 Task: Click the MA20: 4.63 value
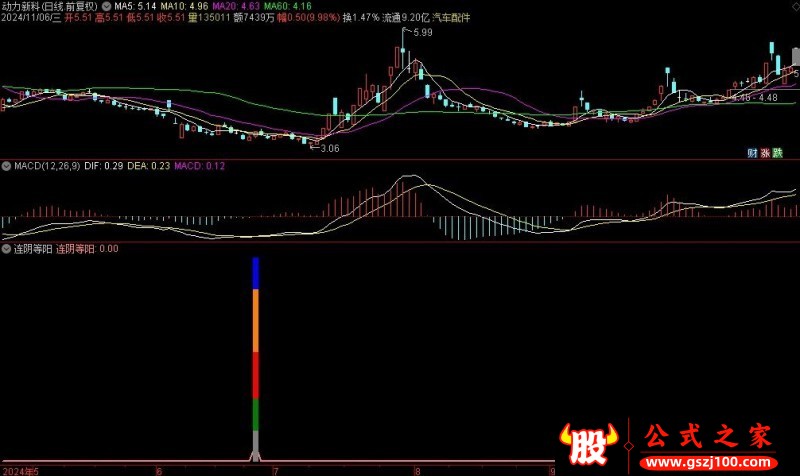click(236, 7)
